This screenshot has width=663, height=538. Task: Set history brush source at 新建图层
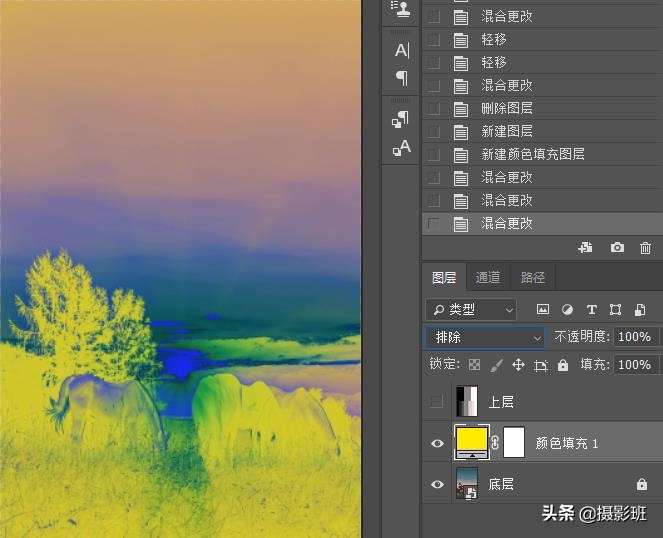point(433,132)
